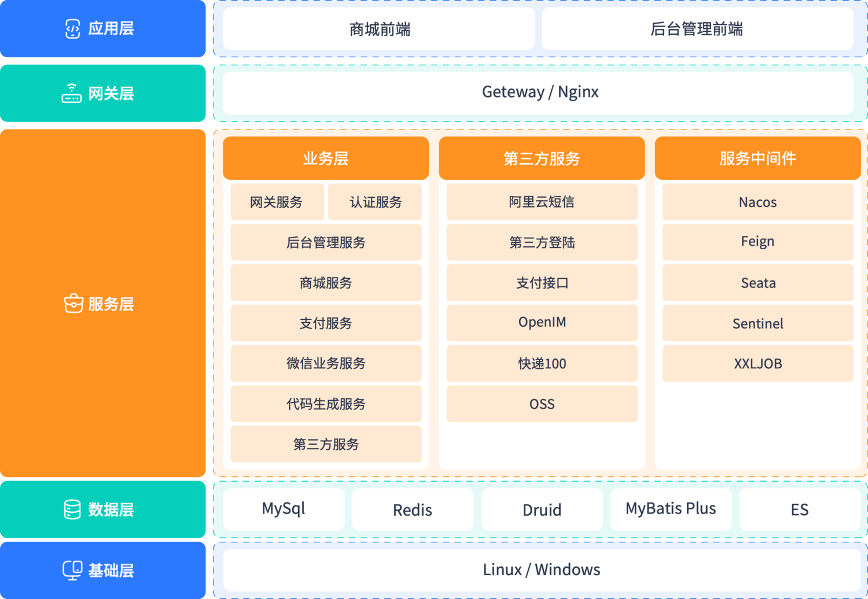The height and width of the screenshot is (599, 868).
Task: Select the Nacos middleware block
Action: pyautogui.click(x=758, y=202)
